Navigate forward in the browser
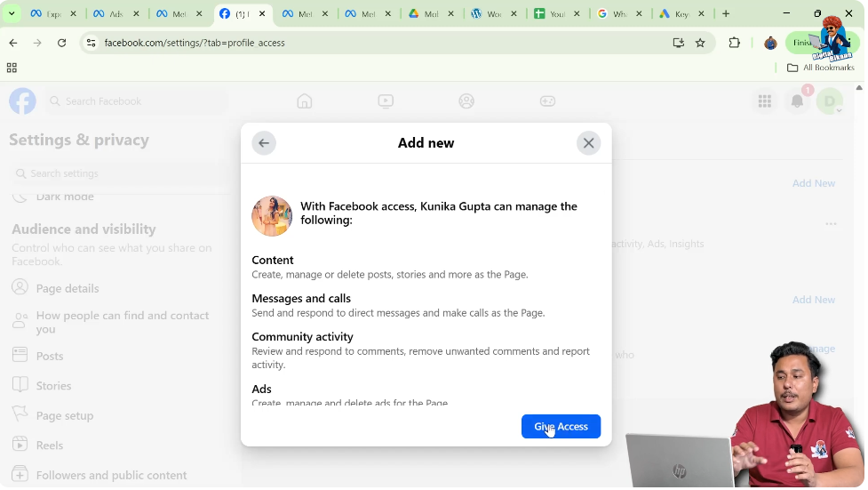The image size is (868, 490). coord(37,44)
